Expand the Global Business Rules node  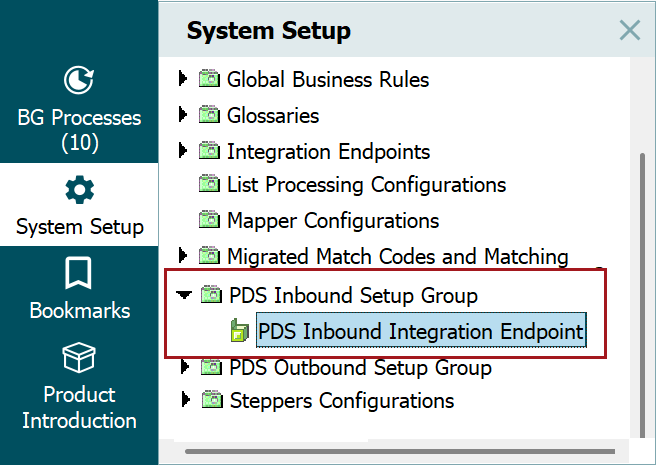click(182, 78)
